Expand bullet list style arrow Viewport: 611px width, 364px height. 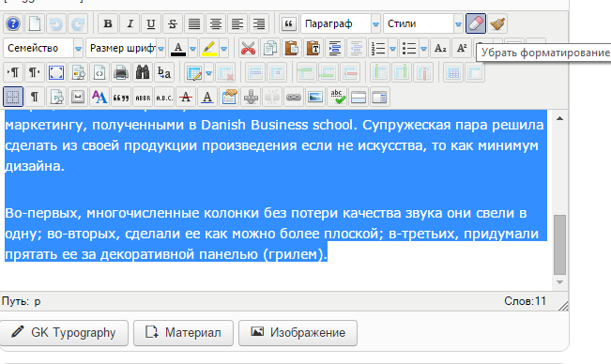(x=424, y=49)
